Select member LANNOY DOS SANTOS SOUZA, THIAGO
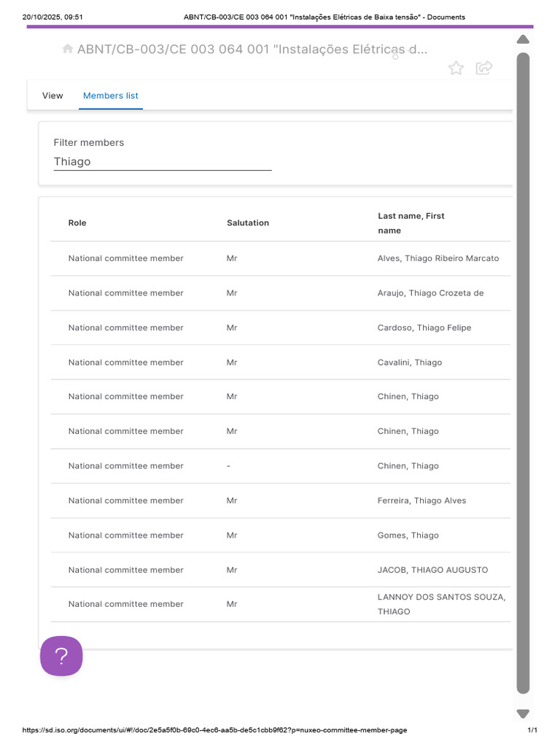The height and width of the screenshot is (747, 560). click(x=441, y=604)
